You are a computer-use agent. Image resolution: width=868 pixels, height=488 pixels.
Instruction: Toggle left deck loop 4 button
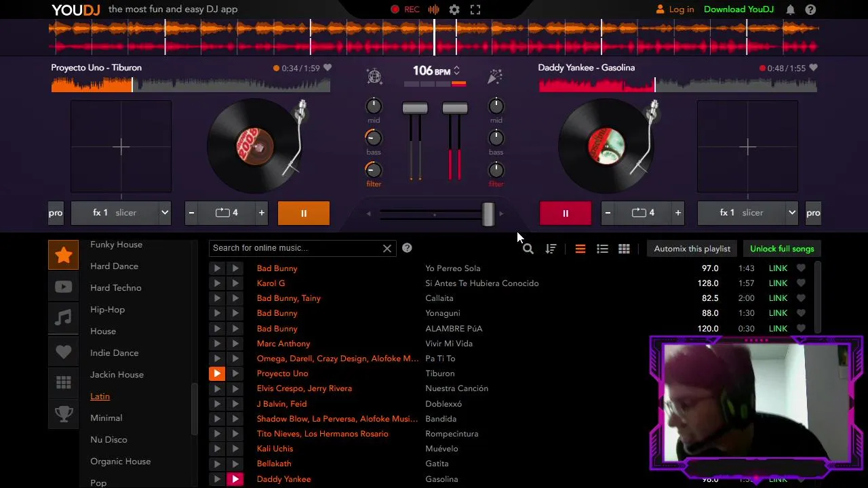click(227, 213)
